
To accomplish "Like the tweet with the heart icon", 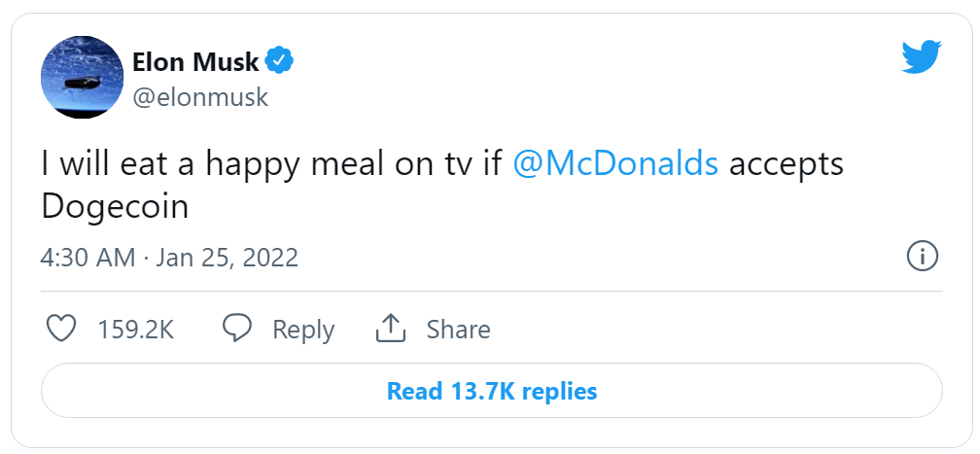I will click(62, 329).
